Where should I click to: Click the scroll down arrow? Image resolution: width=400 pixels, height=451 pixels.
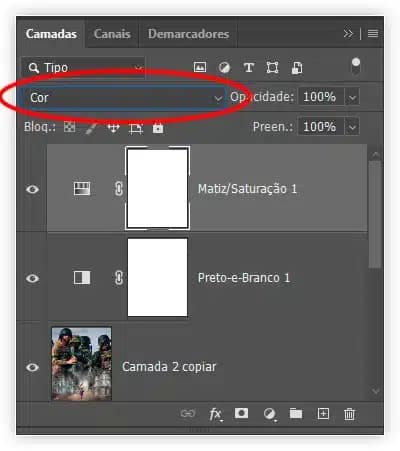[x=375, y=391]
